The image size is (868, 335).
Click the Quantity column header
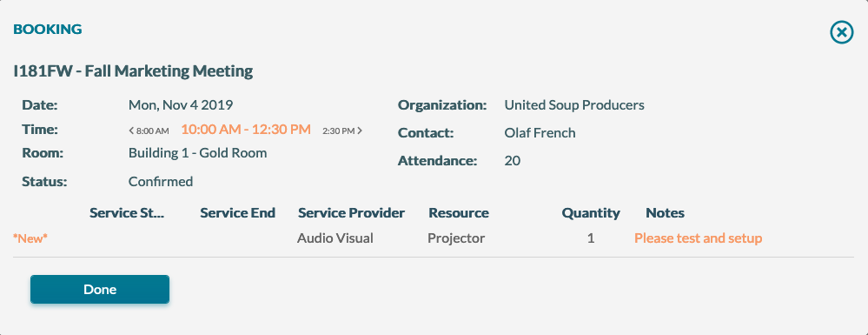tap(591, 213)
